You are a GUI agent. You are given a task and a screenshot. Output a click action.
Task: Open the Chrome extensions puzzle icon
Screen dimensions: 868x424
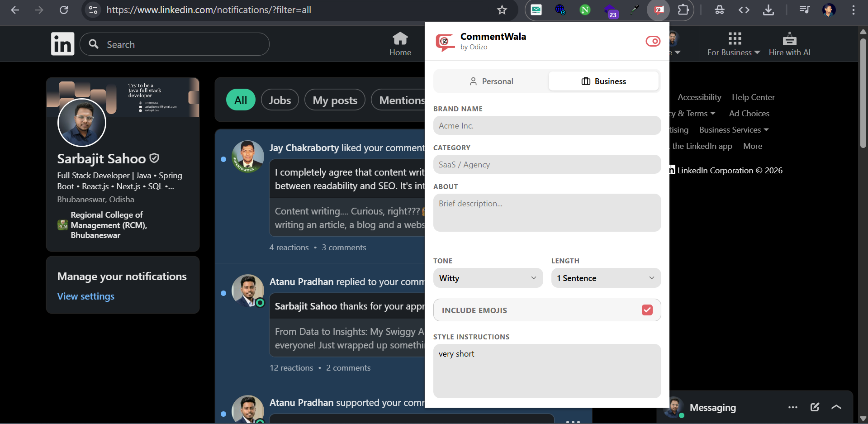683,10
